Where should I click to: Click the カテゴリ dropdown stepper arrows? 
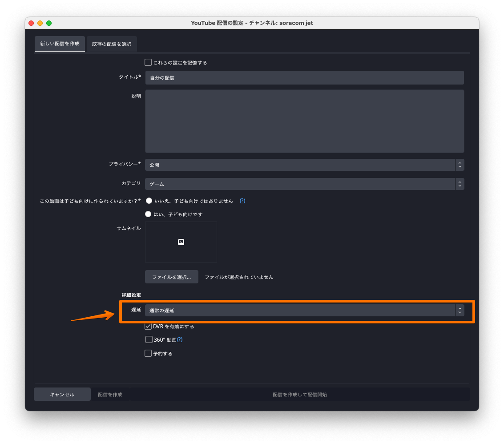(460, 184)
